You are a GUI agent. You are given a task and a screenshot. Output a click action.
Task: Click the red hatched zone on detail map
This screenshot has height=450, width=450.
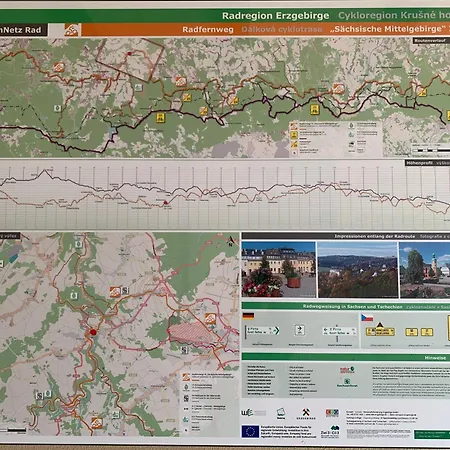point(189,332)
